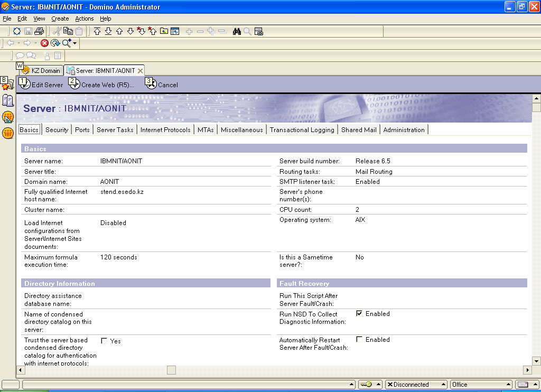This screenshot has width=541, height=392.
Task: Toggle Automatically Restart Server Enabled checkbox
Action: [359, 339]
